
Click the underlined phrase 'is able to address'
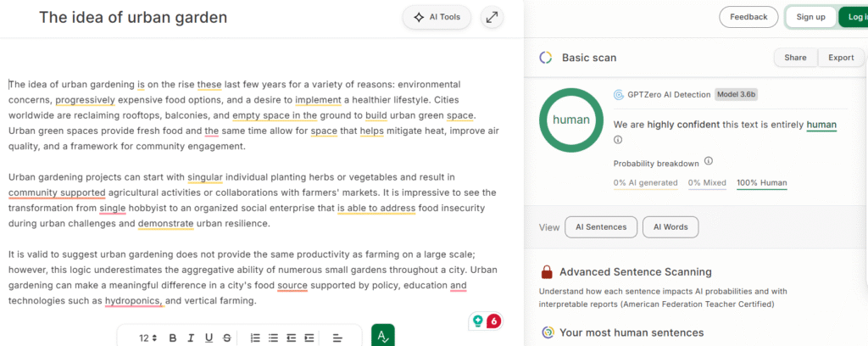(x=376, y=208)
